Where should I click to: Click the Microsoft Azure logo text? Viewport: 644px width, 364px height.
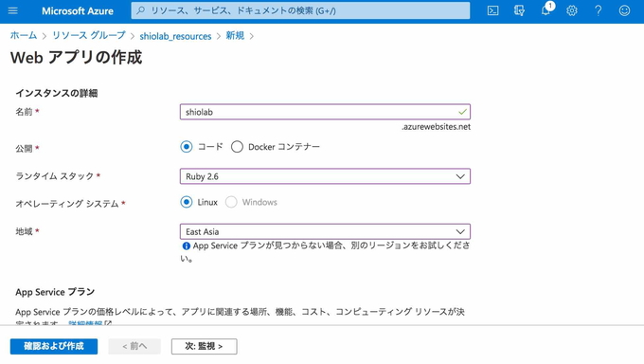(x=78, y=11)
